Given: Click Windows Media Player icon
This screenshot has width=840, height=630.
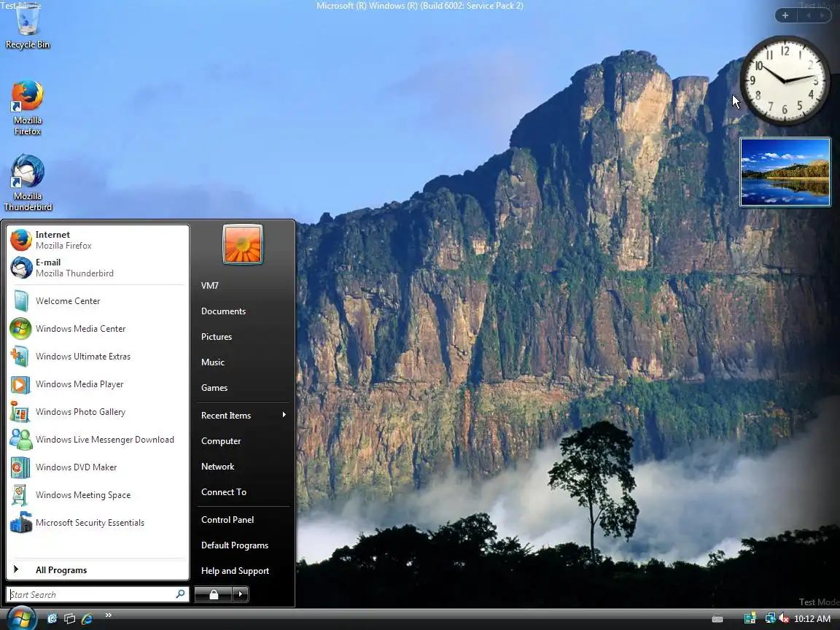Looking at the screenshot, I should pos(20,385).
